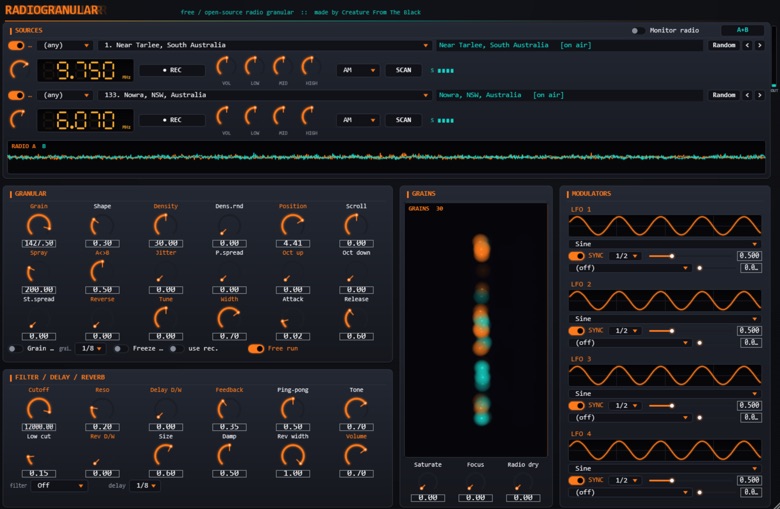Viewport: 780px width, 509px height.
Task: Click the Scroll knob
Action: pos(356,225)
